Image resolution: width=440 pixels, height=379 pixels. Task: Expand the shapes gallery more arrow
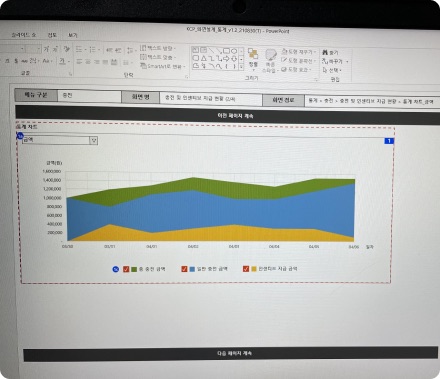[241, 67]
